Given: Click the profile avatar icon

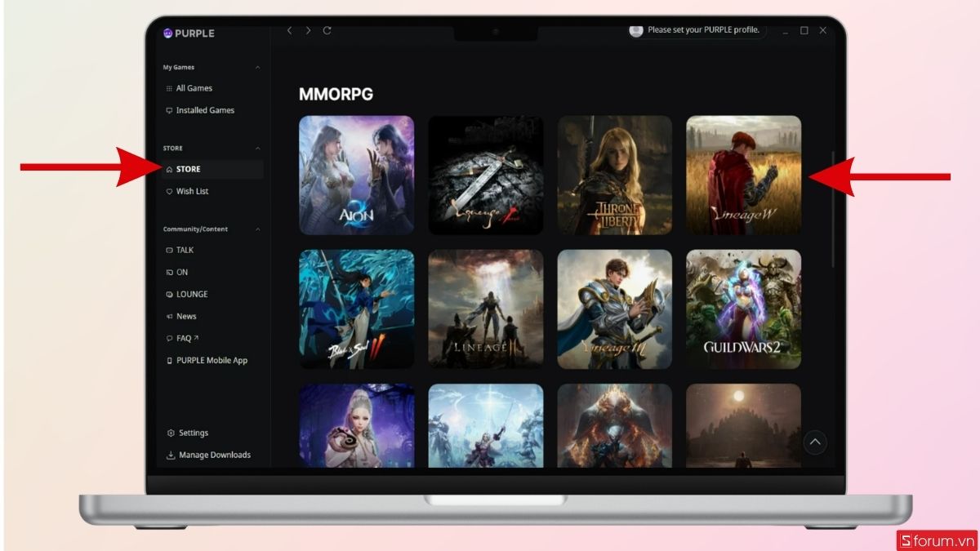Looking at the screenshot, I should pyautogui.click(x=636, y=30).
